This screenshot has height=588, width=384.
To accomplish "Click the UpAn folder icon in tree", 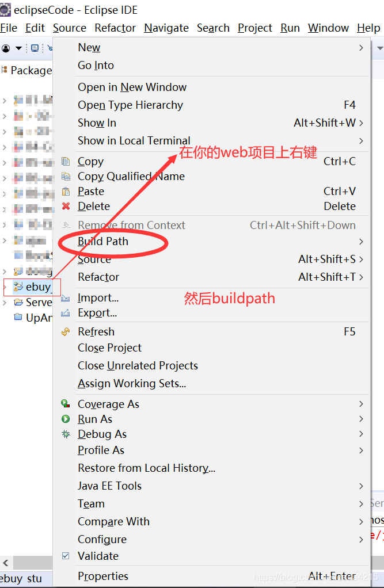I will [x=18, y=317].
